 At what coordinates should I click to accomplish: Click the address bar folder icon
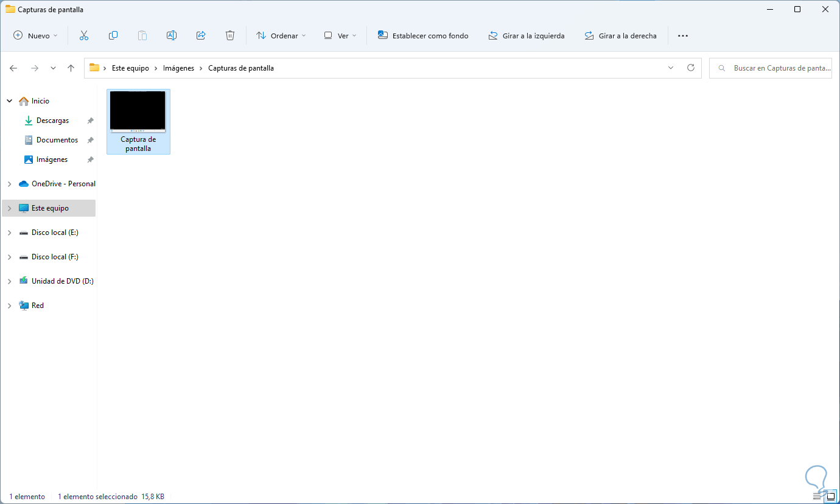point(94,68)
